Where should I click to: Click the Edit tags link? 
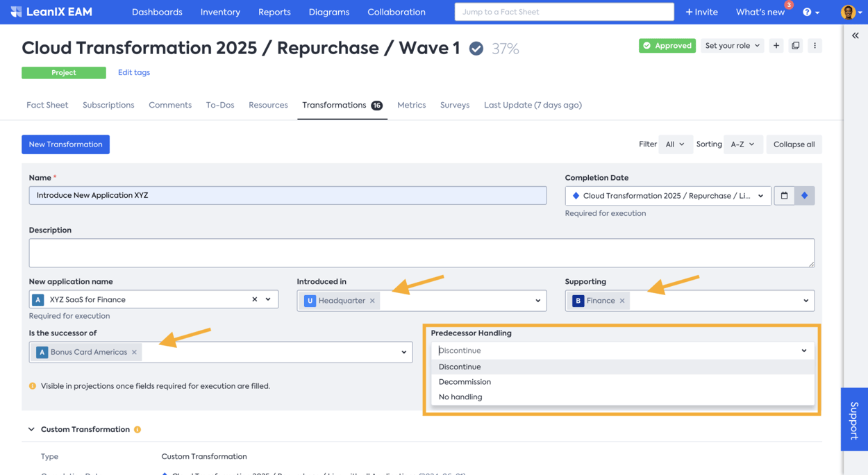pyautogui.click(x=134, y=72)
